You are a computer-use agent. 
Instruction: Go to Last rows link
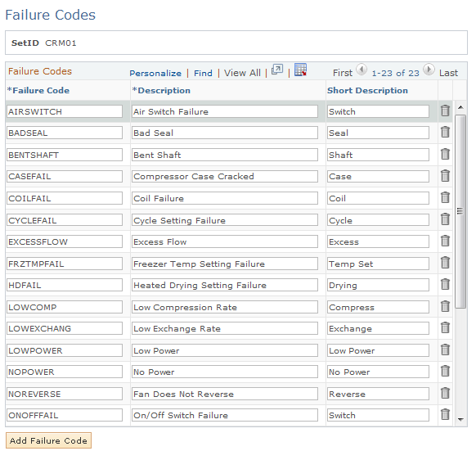pyautogui.click(x=448, y=73)
